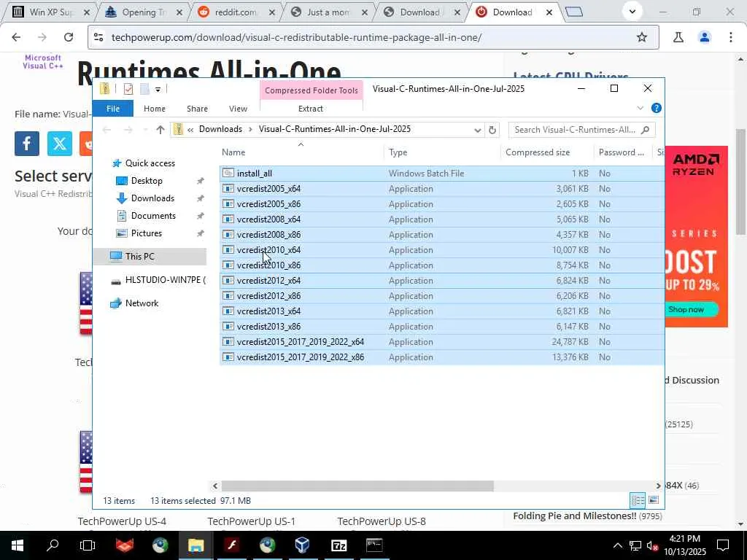Open Chrome tab search dropdown

[x=632, y=12]
